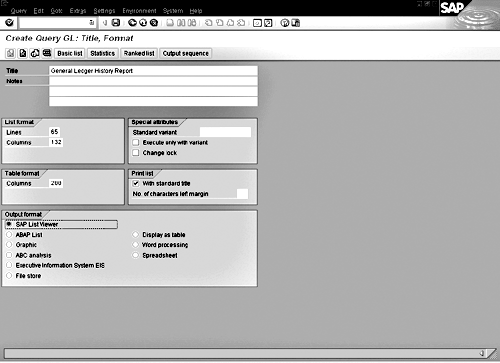Click the Generate Shortcut icon
The image size is (500, 363).
point(268,23)
